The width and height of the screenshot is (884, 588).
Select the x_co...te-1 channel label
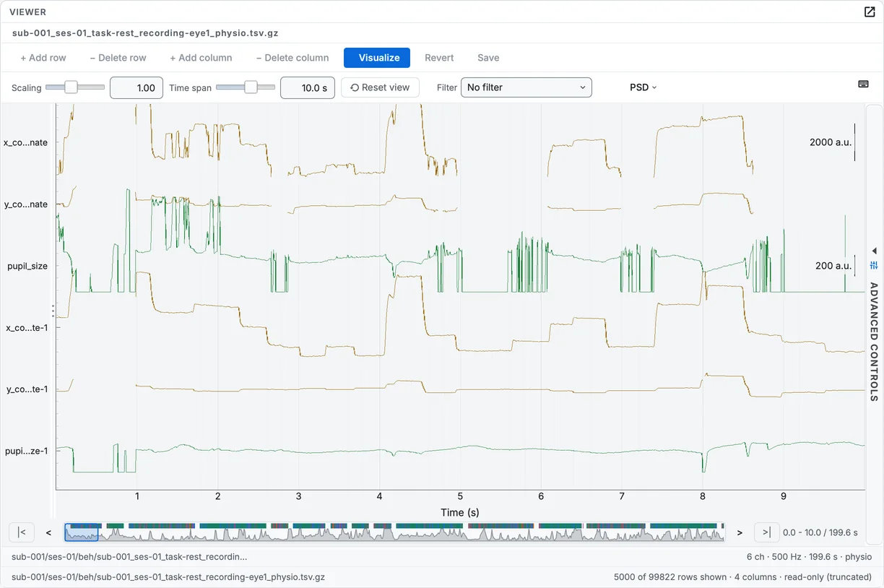tap(27, 328)
